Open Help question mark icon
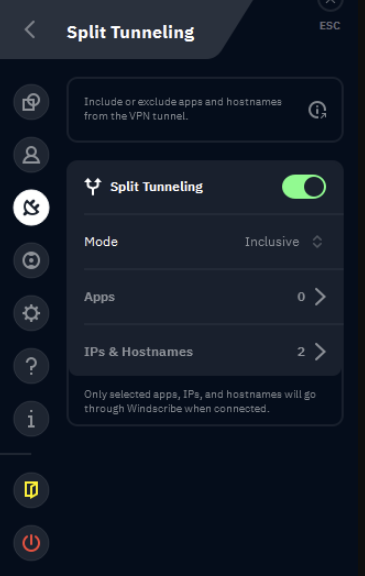Image resolution: width=365 pixels, height=576 pixels. coord(31,366)
